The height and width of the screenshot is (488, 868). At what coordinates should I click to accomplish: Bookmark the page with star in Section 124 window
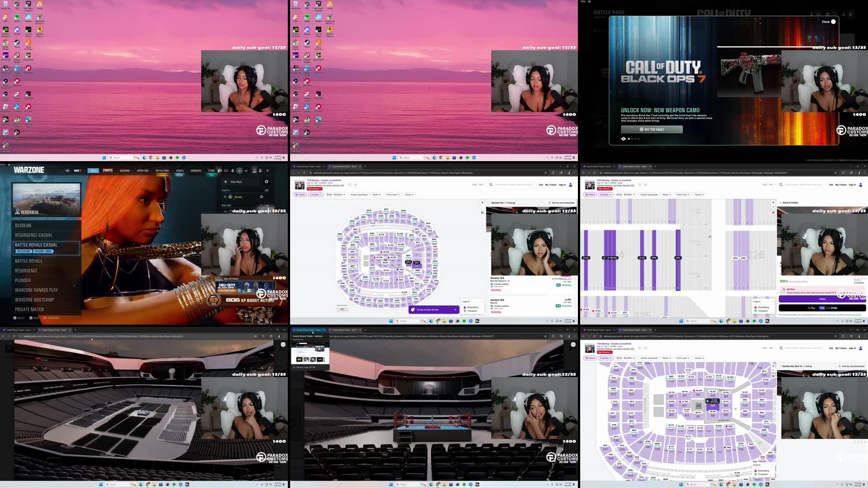coord(545,173)
